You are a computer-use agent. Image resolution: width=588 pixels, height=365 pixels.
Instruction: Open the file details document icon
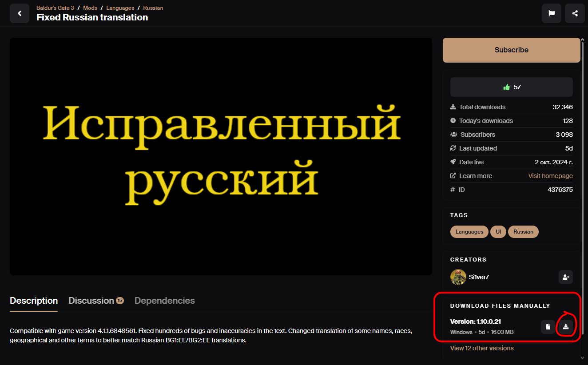pos(548,327)
